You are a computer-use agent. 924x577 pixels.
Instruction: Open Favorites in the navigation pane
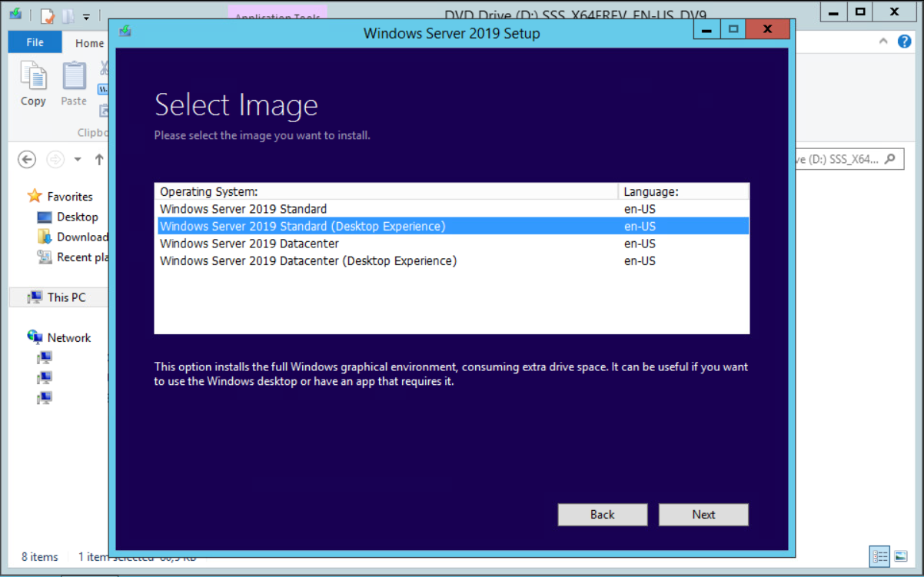point(70,197)
